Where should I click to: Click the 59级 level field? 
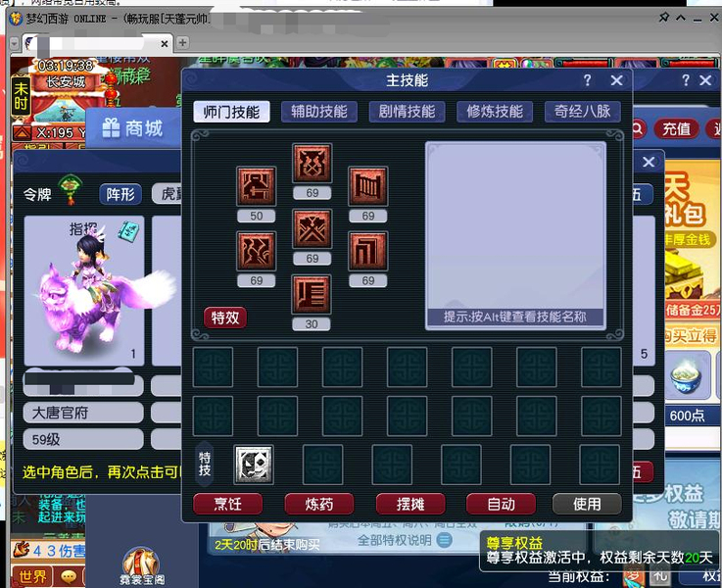83,439
